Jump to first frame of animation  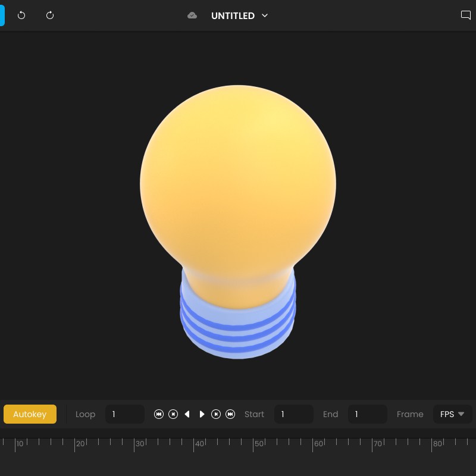pos(159,414)
